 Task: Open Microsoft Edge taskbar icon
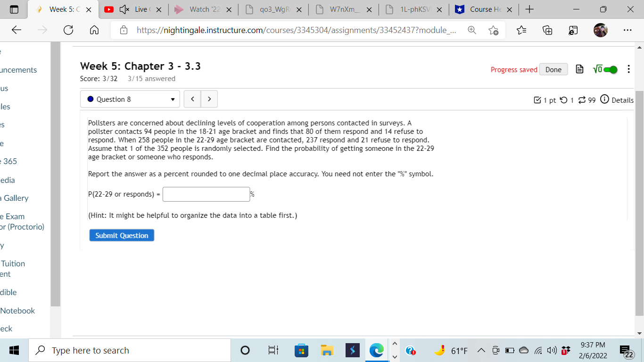[x=377, y=350]
